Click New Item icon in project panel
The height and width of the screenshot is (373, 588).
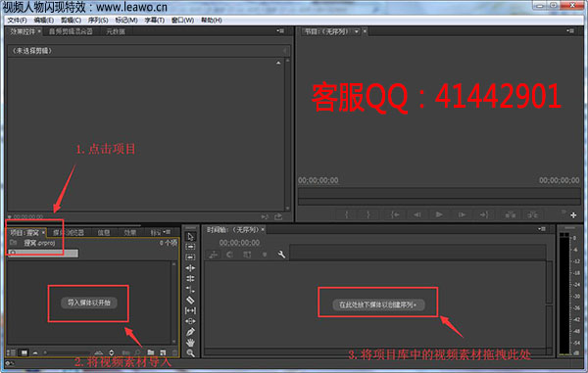coord(163,352)
